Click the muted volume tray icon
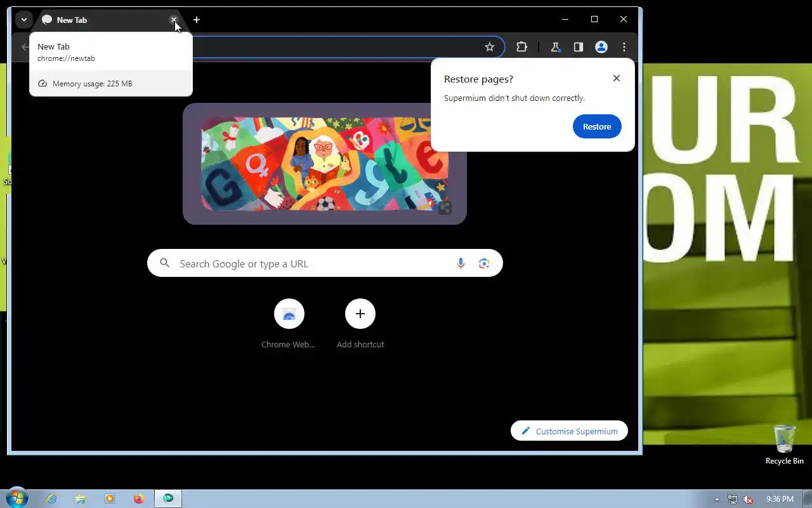The image size is (812, 508). pyautogui.click(x=749, y=499)
